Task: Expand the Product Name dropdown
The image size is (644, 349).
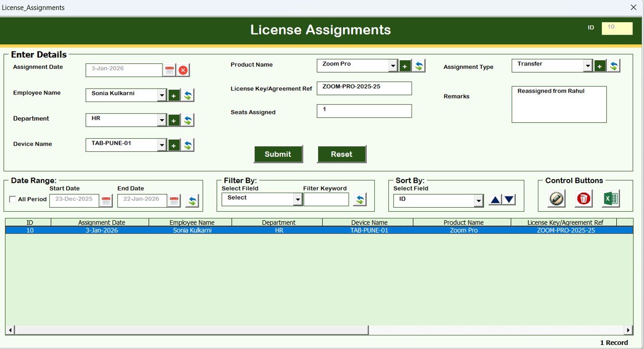Action: (393, 66)
